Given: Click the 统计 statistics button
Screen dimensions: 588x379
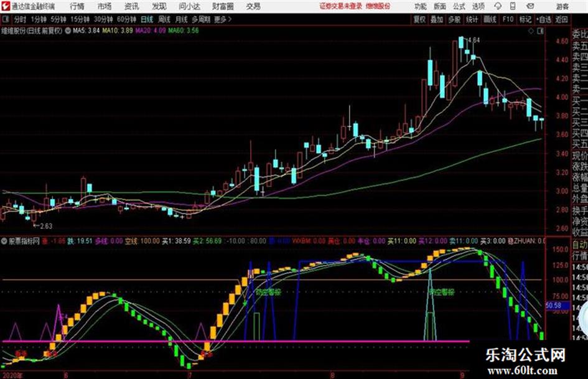Looking at the screenshot, I should click(472, 19).
